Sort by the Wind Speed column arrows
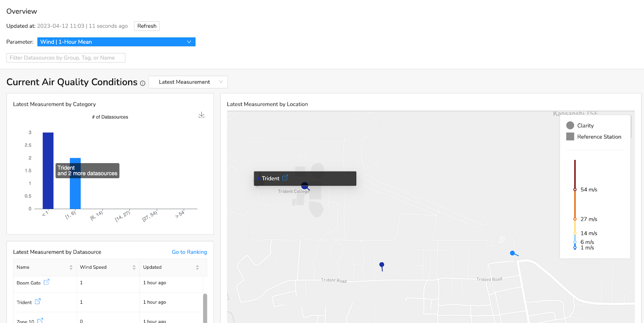 134,267
